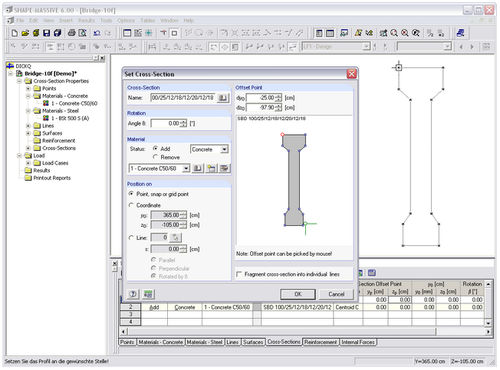The image size is (500, 370).
Task: Choose Point, snap or grid point option
Action: [131, 194]
